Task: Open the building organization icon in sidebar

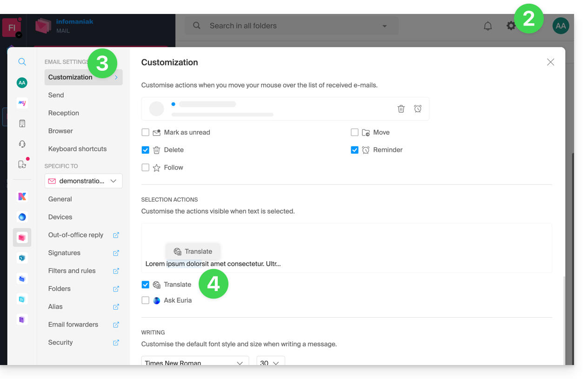Action: coord(22,123)
